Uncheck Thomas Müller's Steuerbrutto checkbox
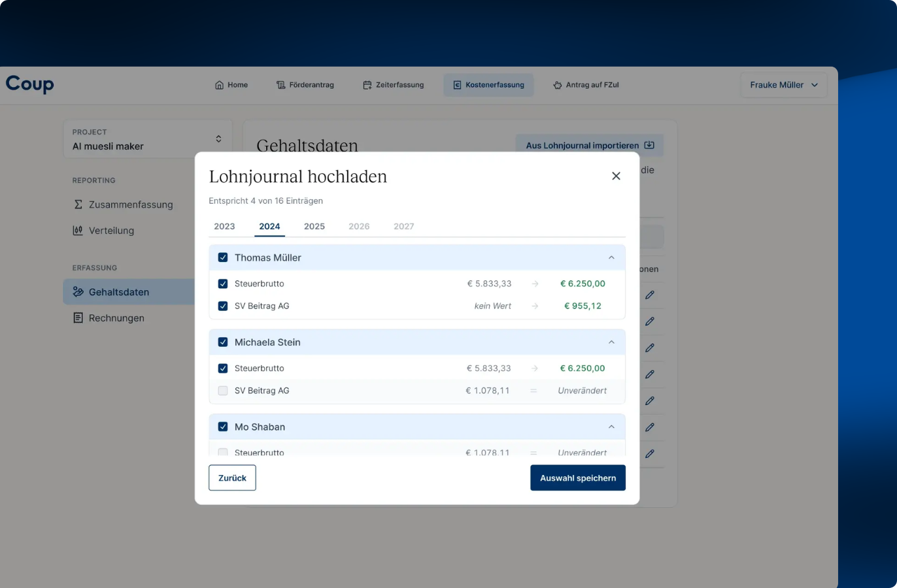This screenshot has height=588, width=897. (x=223, y=284)
